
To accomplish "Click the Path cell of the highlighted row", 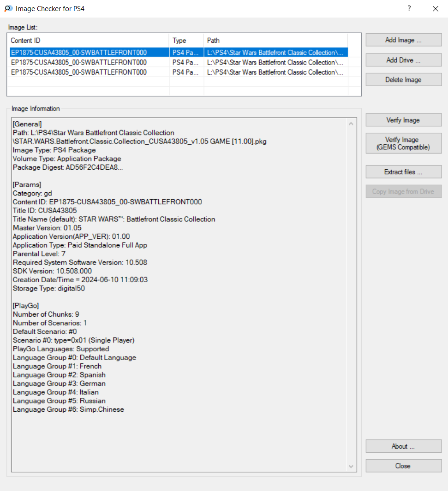I will pyautogui.click(x=276, y=52).
